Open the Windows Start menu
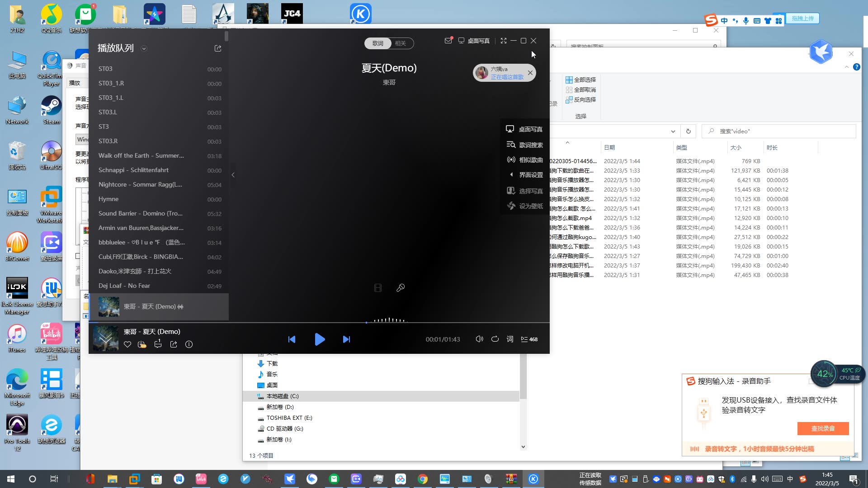The height and width of the screenshot is (488, 868). [x=11, y=479]
